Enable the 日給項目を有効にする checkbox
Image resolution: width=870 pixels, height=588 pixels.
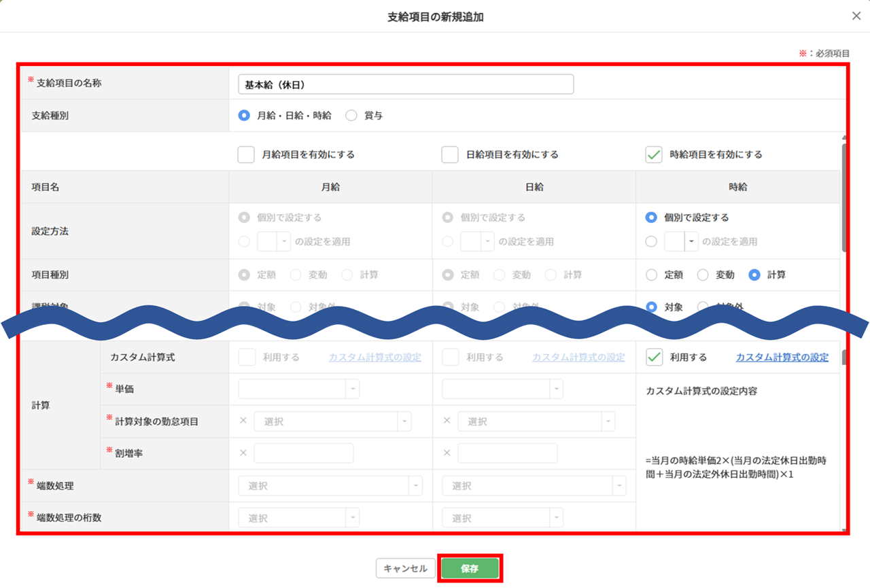click(x=449, y=154)
